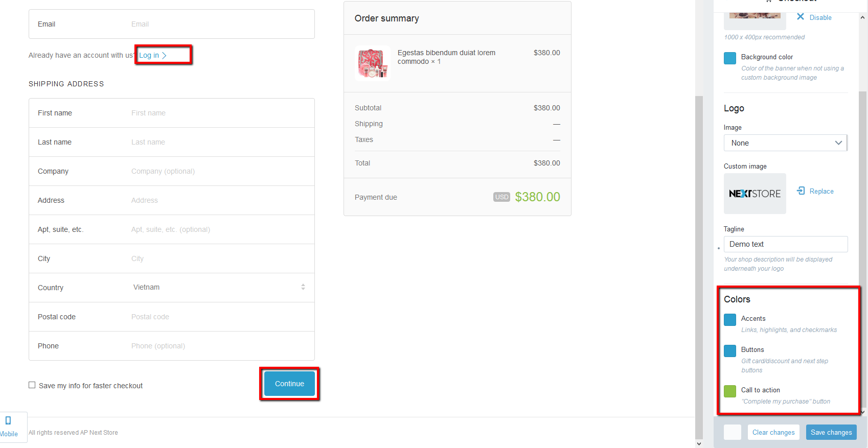Open the Accents color swatch

point(730,320)
